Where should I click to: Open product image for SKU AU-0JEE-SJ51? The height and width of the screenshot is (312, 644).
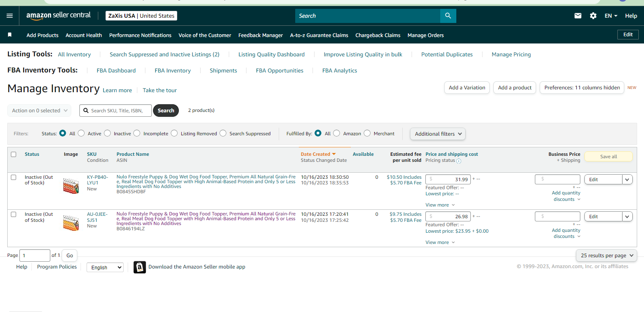click(x=71, y=223)
